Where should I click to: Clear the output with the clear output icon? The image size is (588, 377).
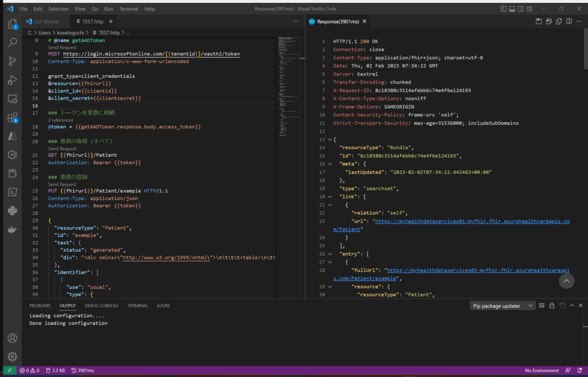pyautogui.click(x=541, y=305)
